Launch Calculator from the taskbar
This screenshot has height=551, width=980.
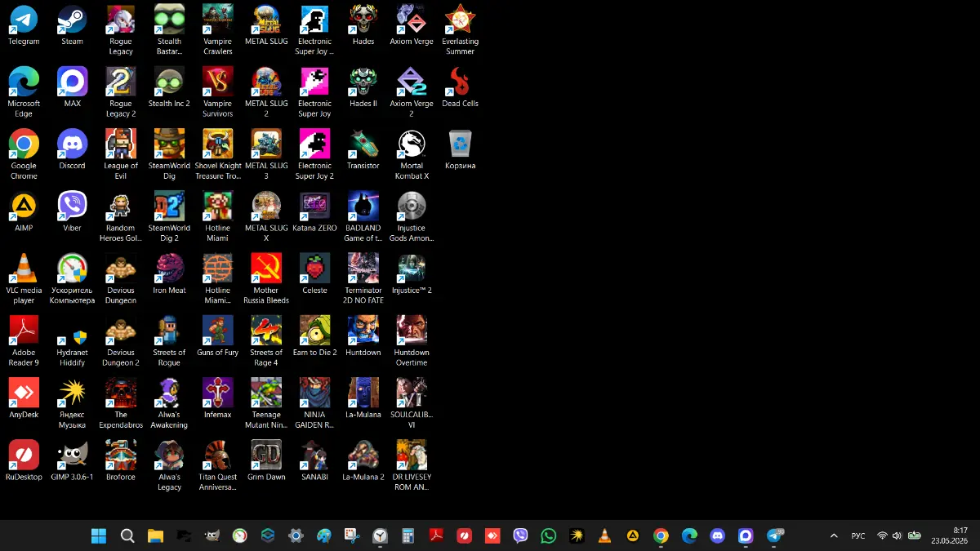coord(408,535)
